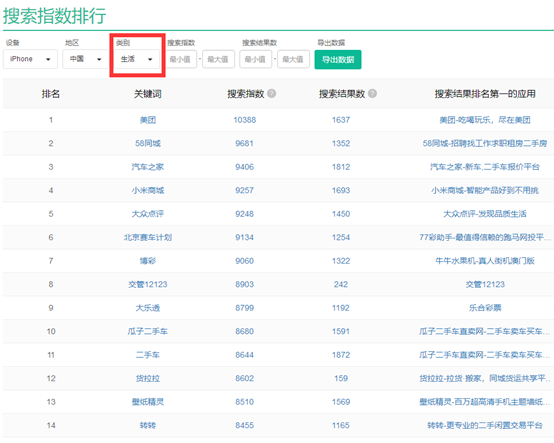Open app link 货拉拉-拉货·搬家

pyautogui.click(x=485, y=378)
